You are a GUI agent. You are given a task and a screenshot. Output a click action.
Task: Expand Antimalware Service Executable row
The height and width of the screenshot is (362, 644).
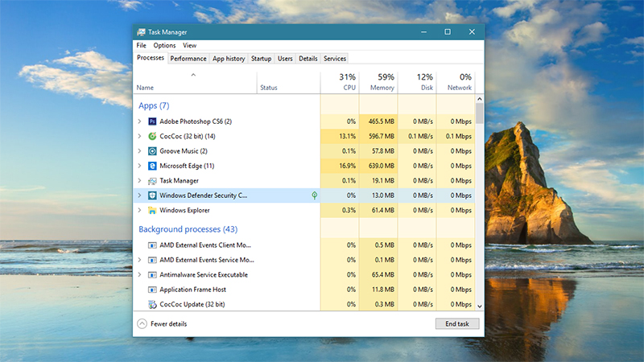(139, 274)
